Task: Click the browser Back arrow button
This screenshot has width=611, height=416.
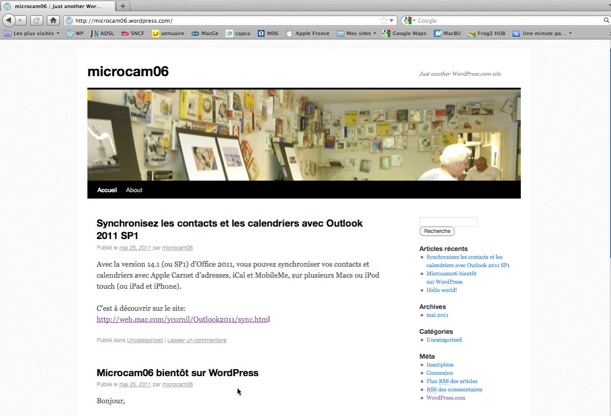Action: pos(9,20)
